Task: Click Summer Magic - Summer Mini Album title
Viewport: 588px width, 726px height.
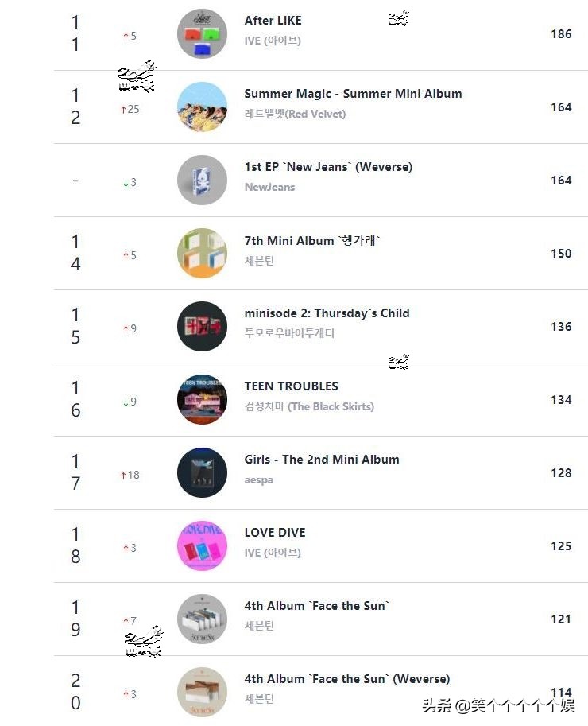Action: [353, 94]
